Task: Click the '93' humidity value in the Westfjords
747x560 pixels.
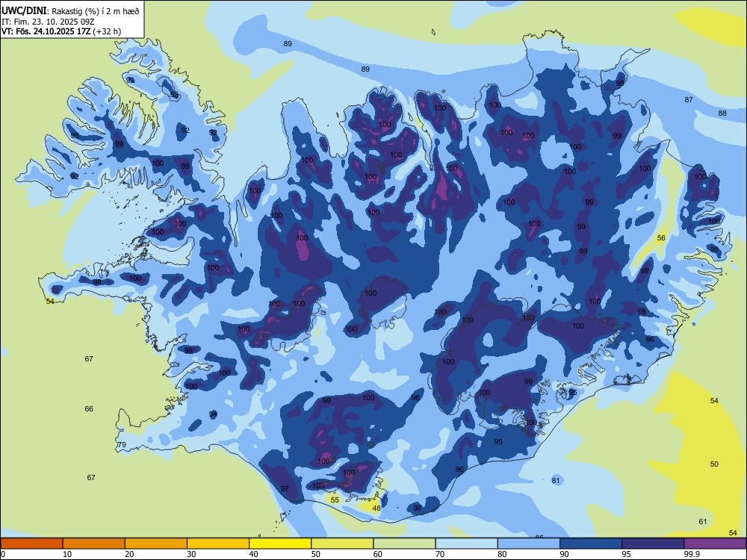Action: tap(174, 95)
